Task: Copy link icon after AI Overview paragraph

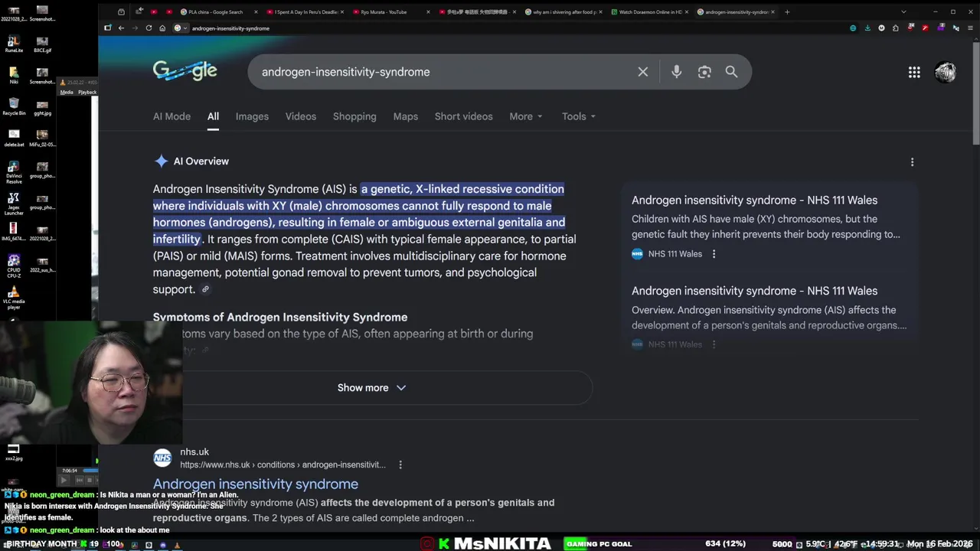Action: (x=205, y=289)
